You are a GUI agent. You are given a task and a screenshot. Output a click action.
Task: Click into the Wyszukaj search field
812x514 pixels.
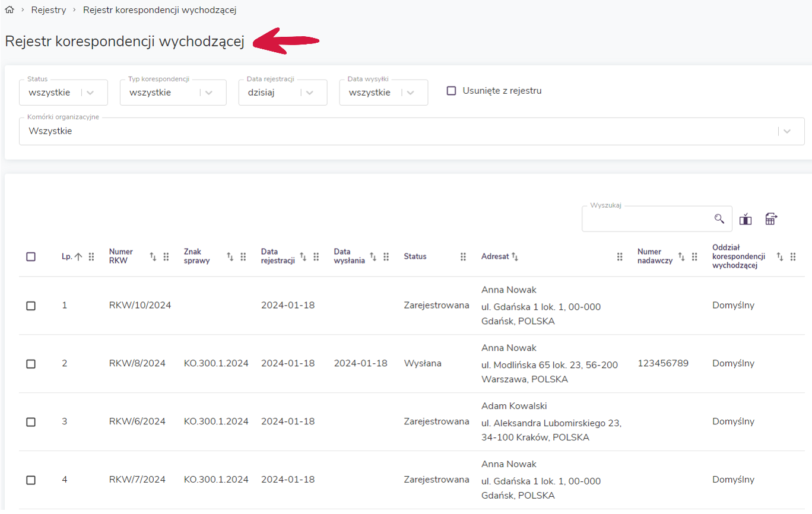[x=647, y=219]
